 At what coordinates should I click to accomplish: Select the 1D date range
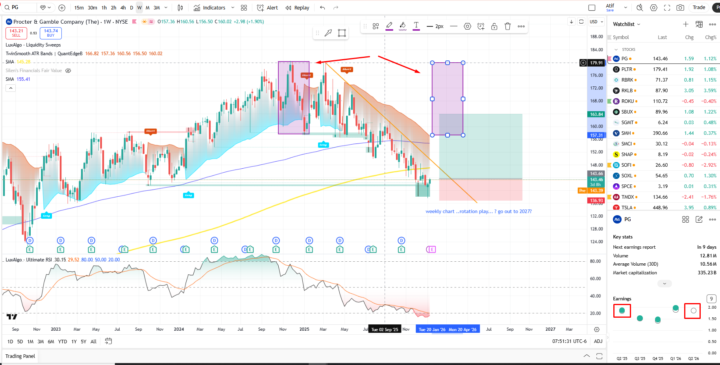tap(9, 341)
